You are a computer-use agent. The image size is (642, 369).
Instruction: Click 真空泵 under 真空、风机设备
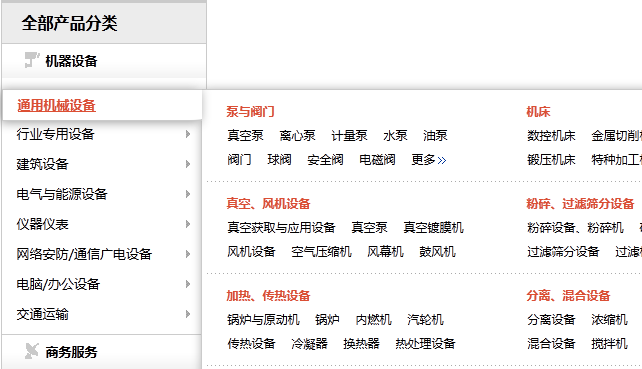click(x=370, y=227)
